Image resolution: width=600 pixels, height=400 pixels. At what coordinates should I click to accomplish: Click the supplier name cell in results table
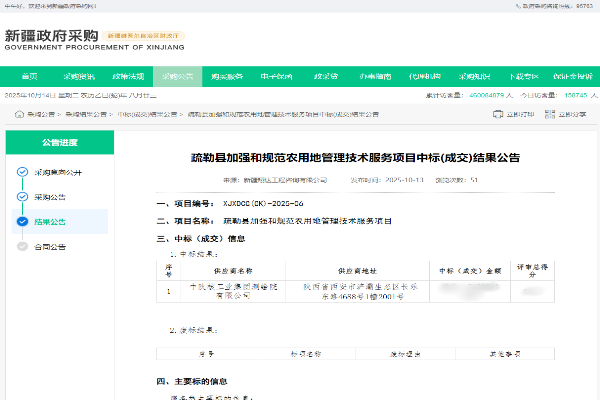click(x=234, y=291)
